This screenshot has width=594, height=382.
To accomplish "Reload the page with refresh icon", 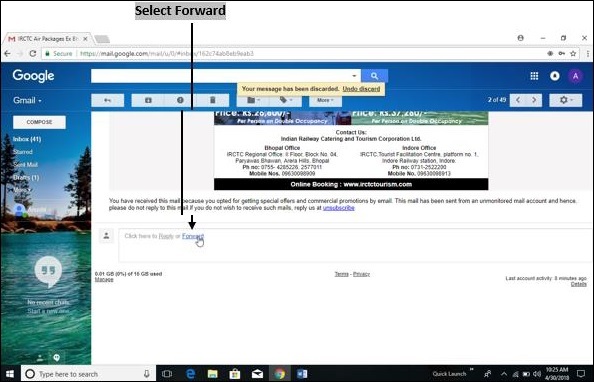I will (x=33, y=53).
